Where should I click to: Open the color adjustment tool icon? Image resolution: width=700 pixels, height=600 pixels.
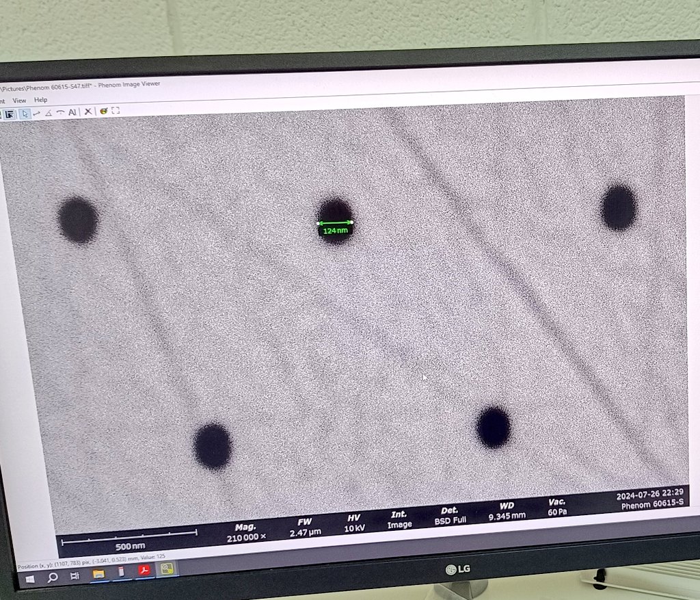104,111
